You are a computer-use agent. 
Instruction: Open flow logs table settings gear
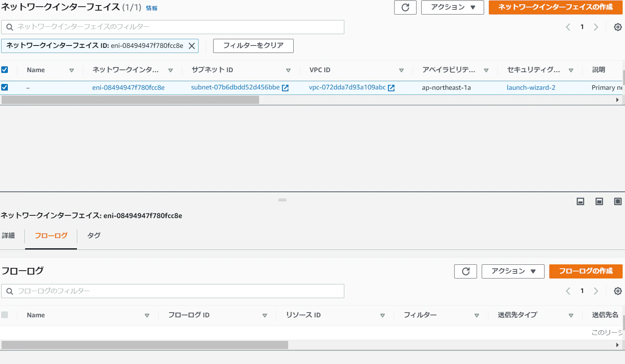tap(618, 291)
